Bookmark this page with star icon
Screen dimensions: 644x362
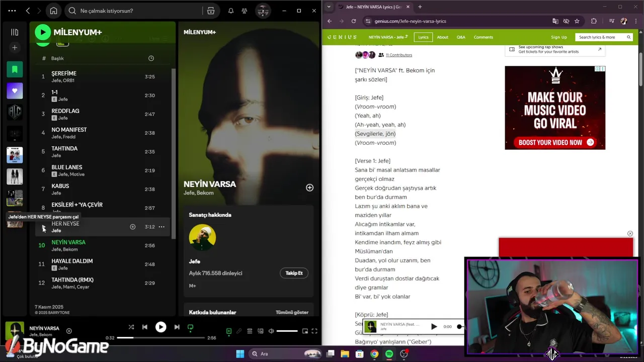[577, 21]
